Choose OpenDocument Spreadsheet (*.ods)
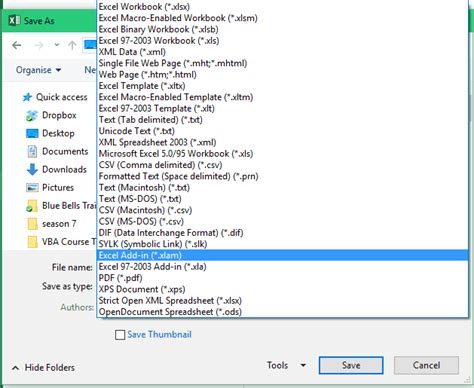Screen dimensions: 474x388 pyautogui.click(x=282, y=312)
